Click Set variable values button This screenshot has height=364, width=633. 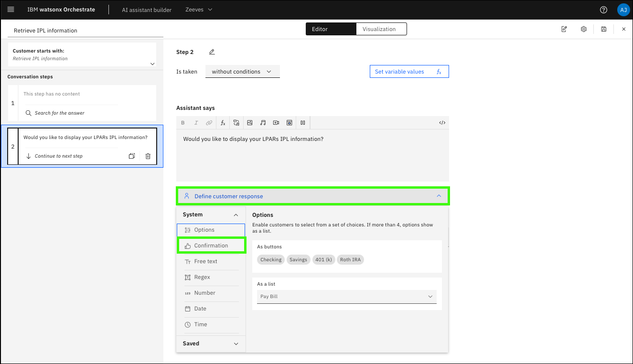click(408, 72)
